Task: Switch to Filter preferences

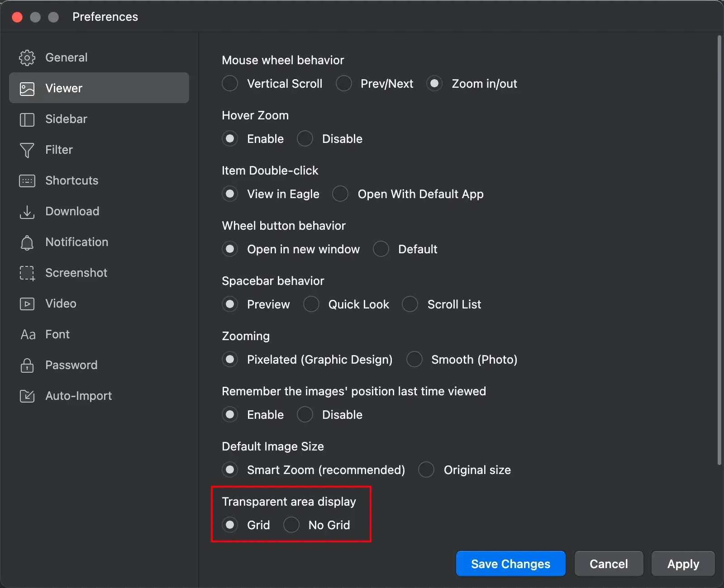Action: [x=99, y=150]
